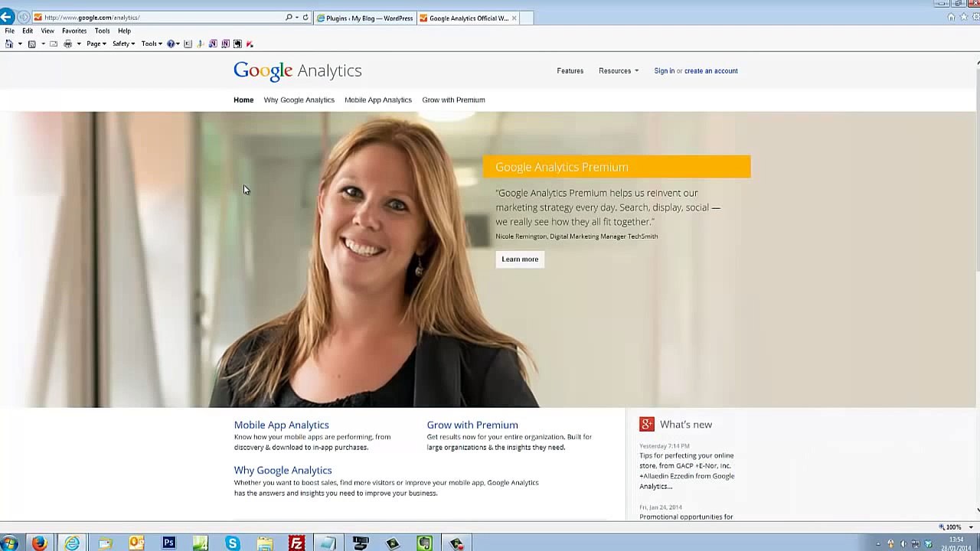The image size is (980, 551).
Task: Select the Google Analytics Official tab
Action: pos(467,18)
